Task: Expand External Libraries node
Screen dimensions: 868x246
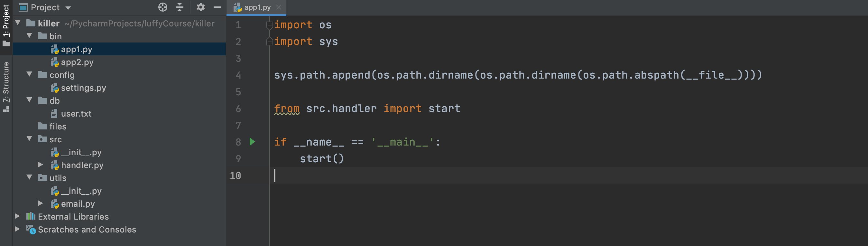Action: point(17,216)
